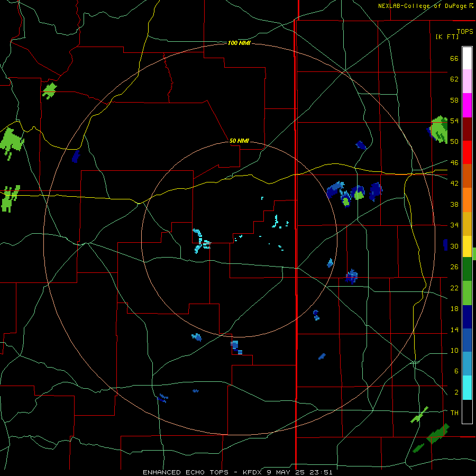Click the 30 value on the legend
This screenshot has width=476, height=476.
[454, 246]
